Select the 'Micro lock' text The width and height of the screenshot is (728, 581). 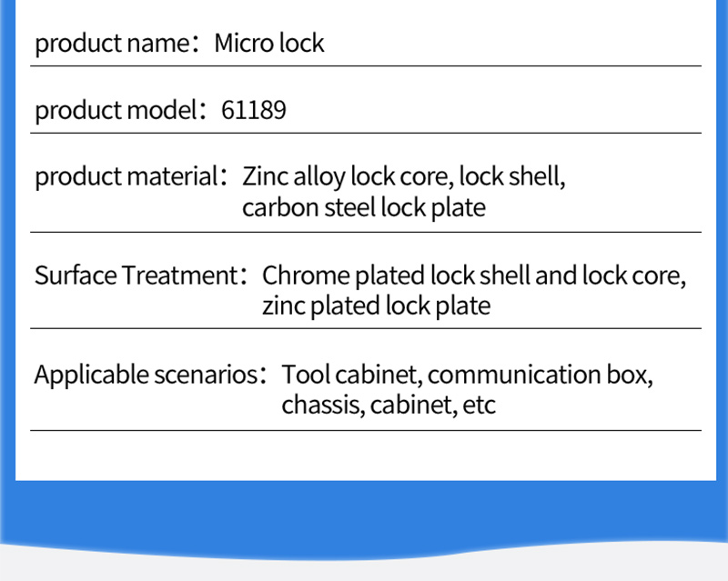(x=268, y=43)
